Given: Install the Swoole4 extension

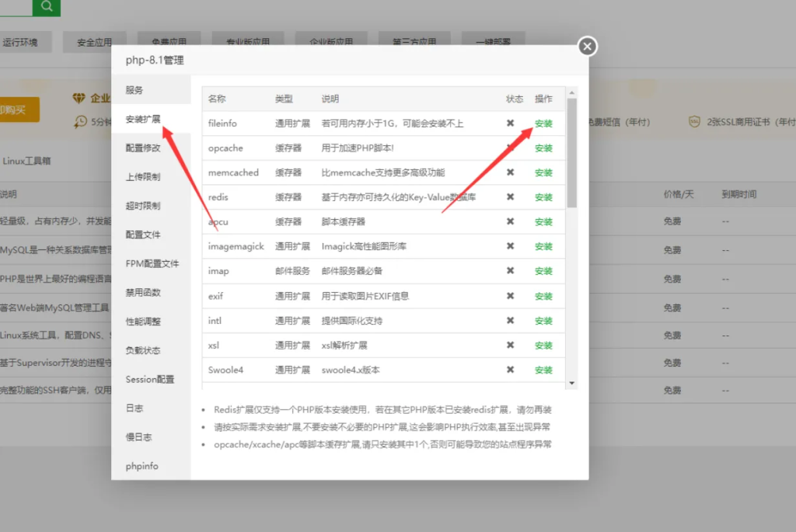Looking at the screenshot, I should [543, 370].
